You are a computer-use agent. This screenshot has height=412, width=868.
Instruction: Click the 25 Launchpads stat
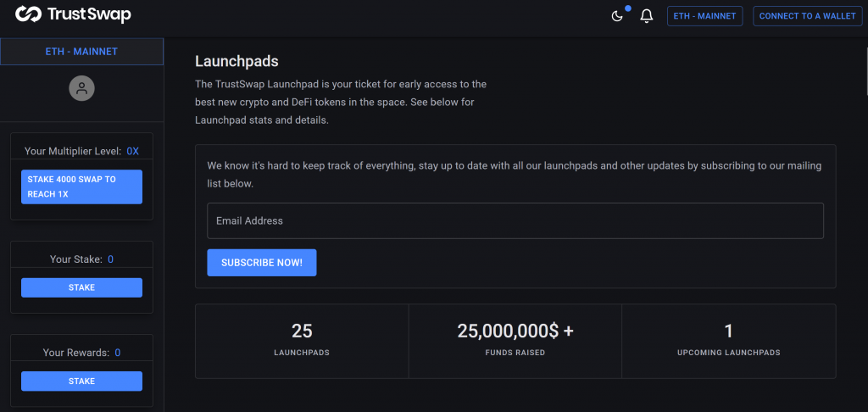coord(303,341)
